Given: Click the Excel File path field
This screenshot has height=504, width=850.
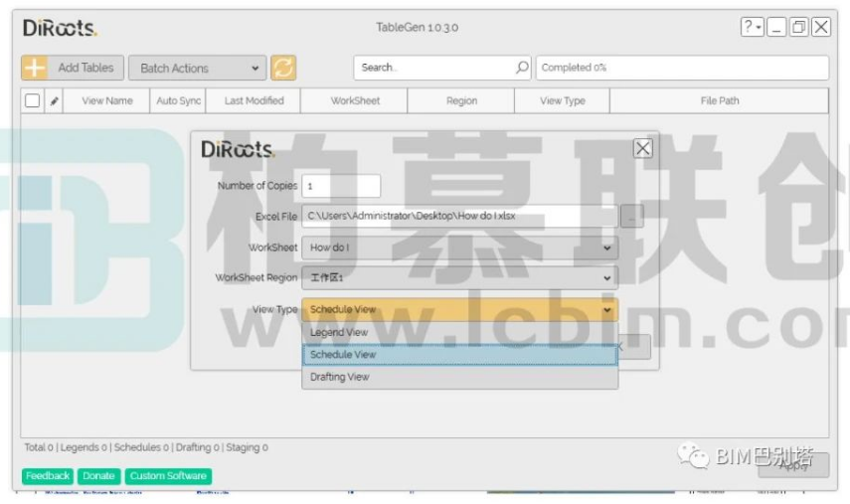Looking at the screenshot, I should coord(459,216).
